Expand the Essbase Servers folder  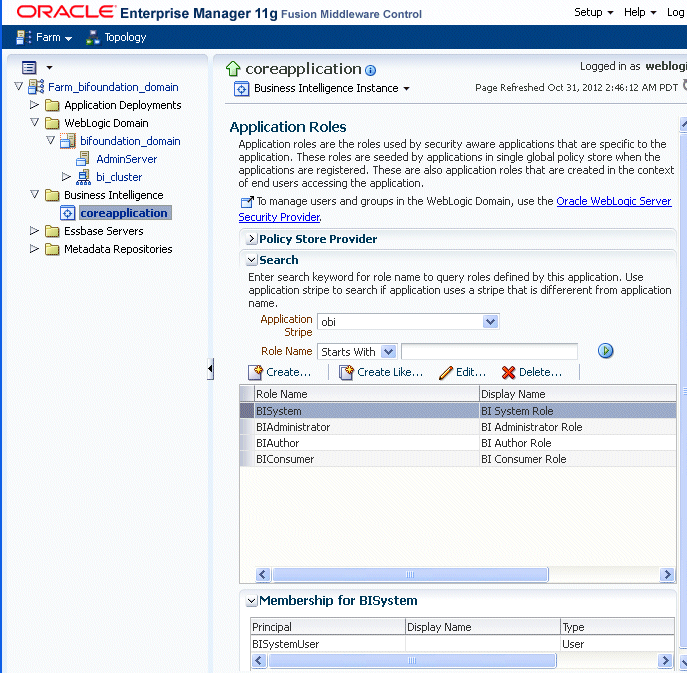[34, 230]
